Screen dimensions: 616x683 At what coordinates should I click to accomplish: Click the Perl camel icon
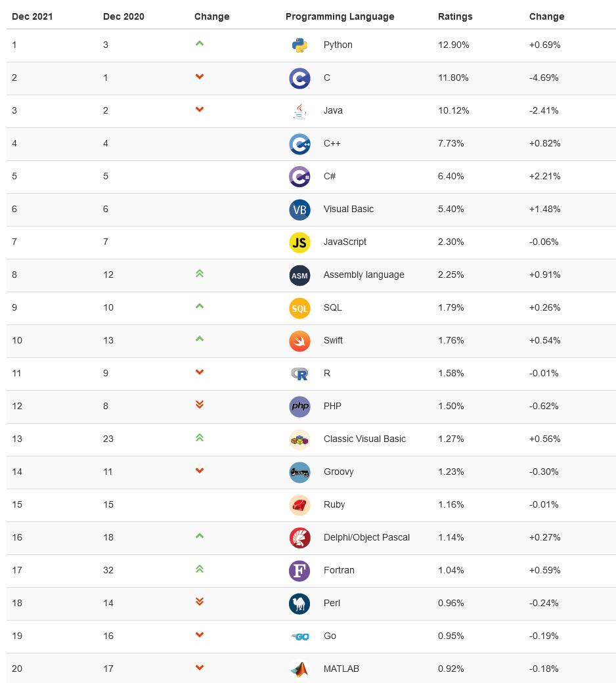pyautogui.click(x=299, y=604)
